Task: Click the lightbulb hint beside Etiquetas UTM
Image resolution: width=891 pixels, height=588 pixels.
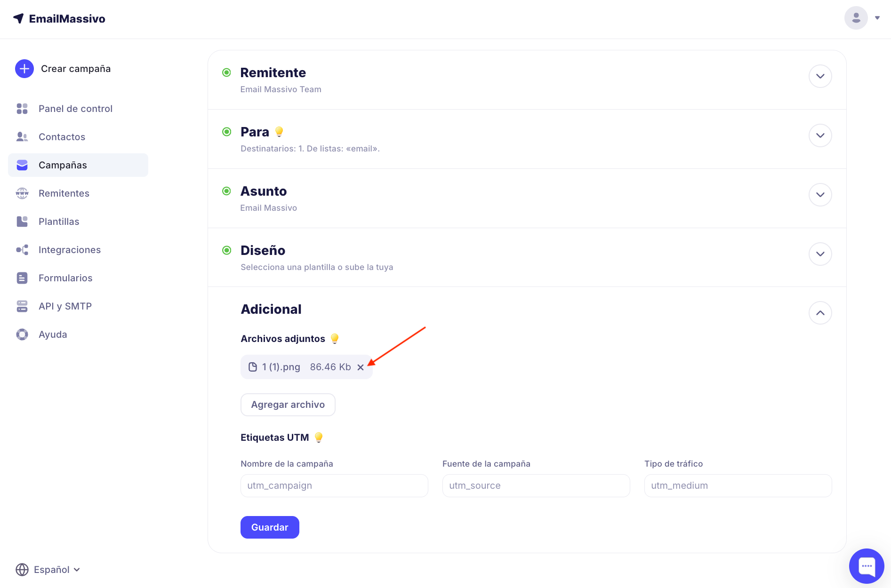Action: (x=319, y=437)
